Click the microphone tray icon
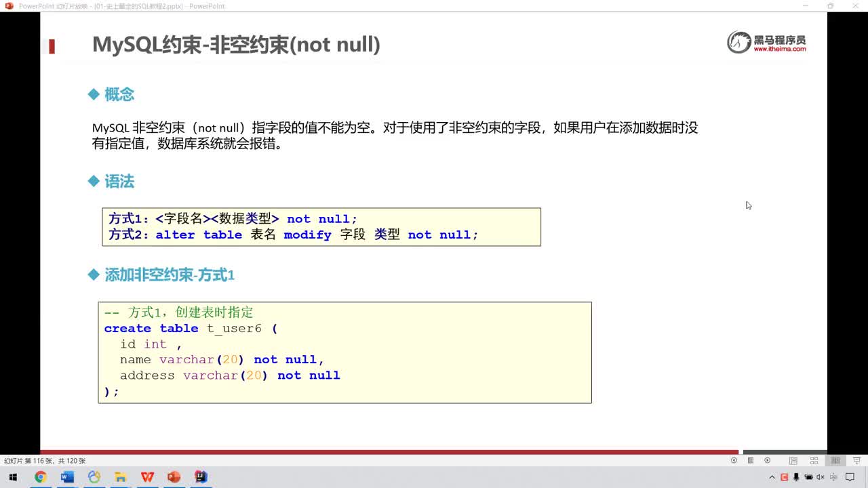Viewport: 868px width, 488px height. [796, 477]
